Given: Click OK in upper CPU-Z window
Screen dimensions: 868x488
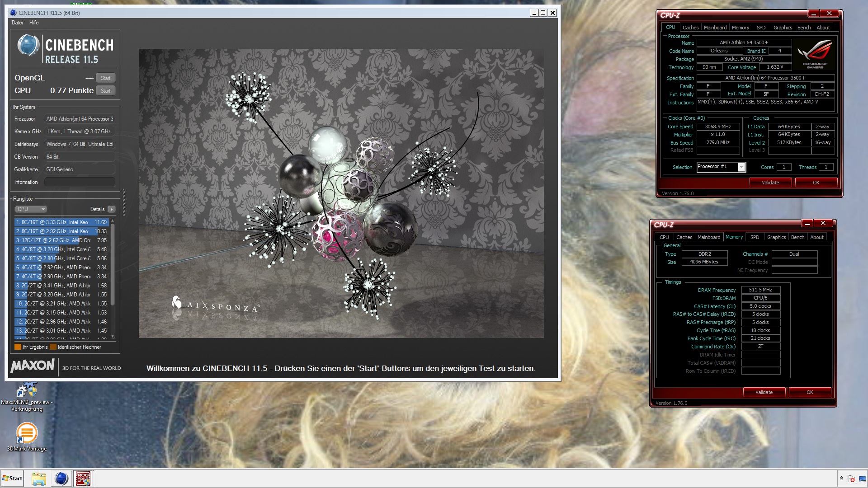Looking at the screenshot, I should [x=816, y=183].
